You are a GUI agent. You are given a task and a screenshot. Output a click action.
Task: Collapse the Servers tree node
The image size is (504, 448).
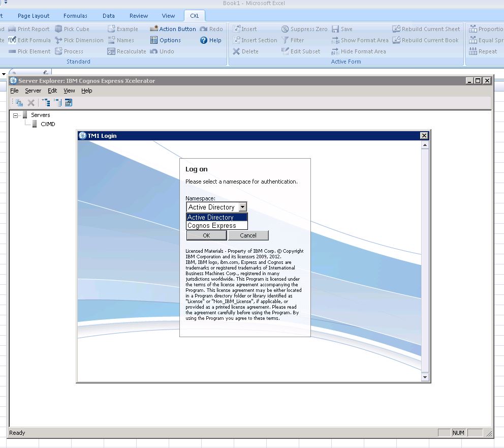pyautogui.click(x=15, y=115)
